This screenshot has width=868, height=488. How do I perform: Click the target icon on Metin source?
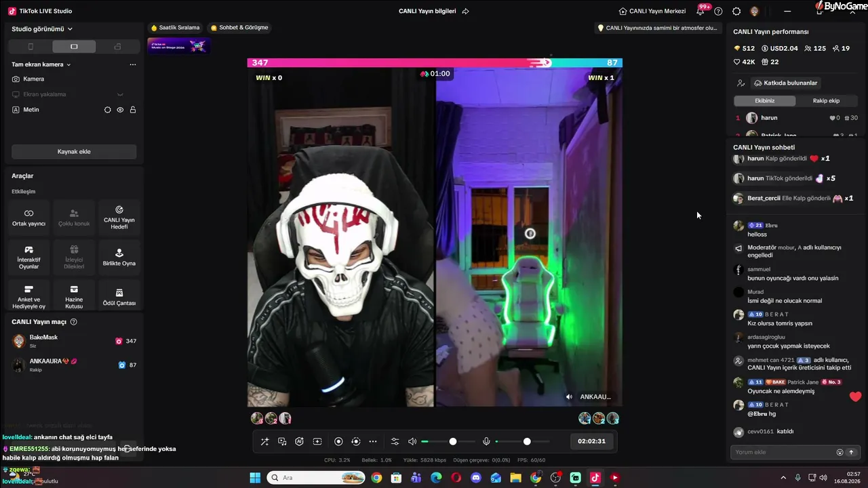point(107,110)
